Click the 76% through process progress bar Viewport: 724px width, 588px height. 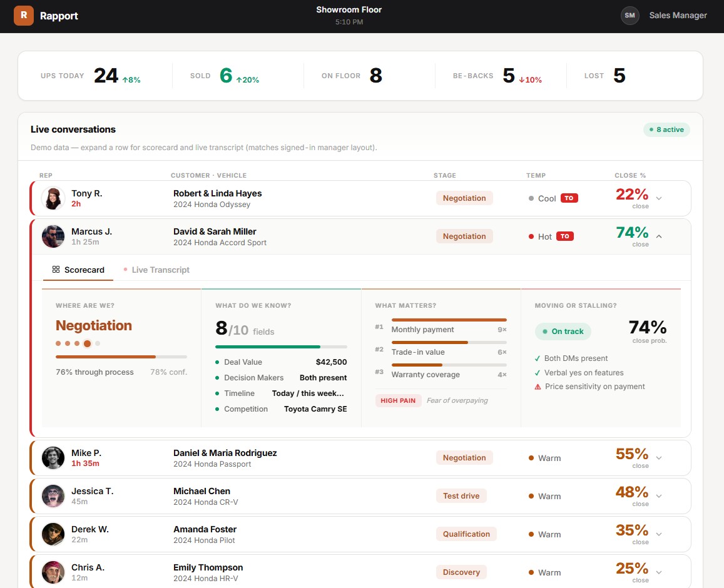121,355
